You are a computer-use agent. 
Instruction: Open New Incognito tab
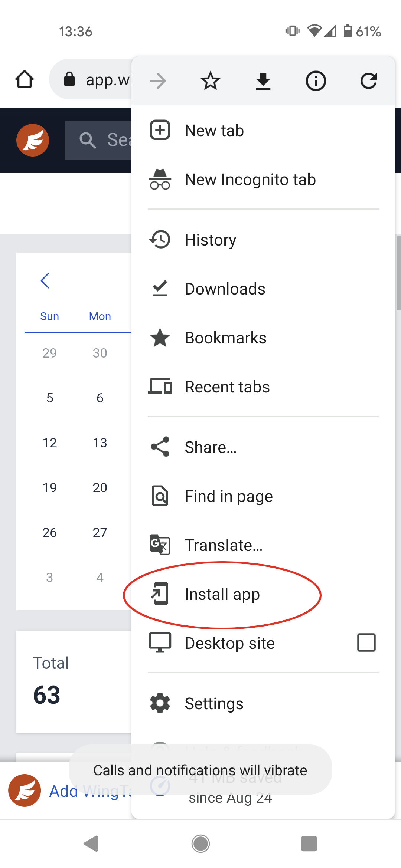click(263, 180)
